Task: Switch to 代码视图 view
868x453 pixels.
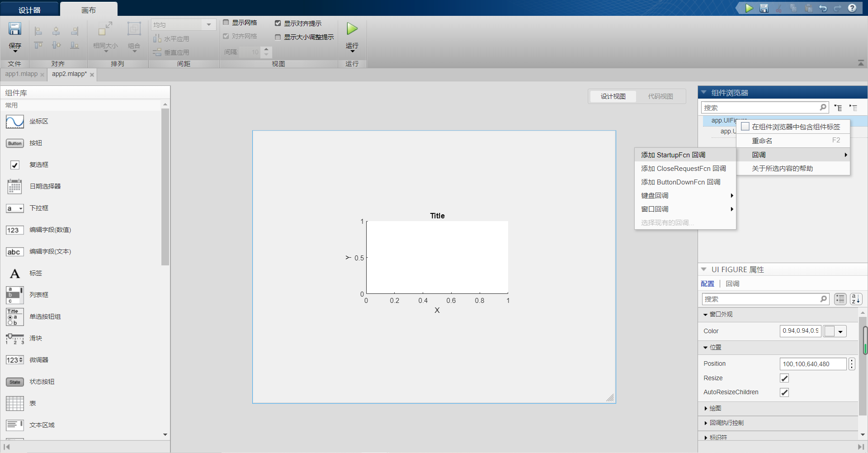Action: [660, 96]
